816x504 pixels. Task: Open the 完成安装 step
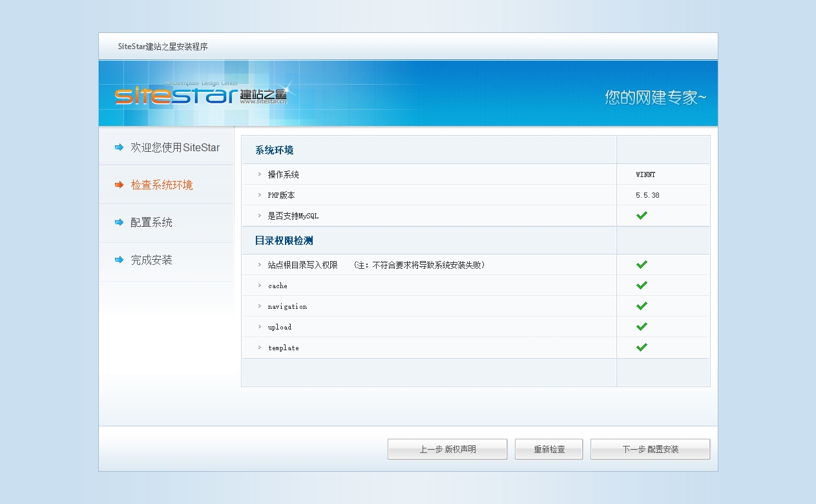coord(151,260)
